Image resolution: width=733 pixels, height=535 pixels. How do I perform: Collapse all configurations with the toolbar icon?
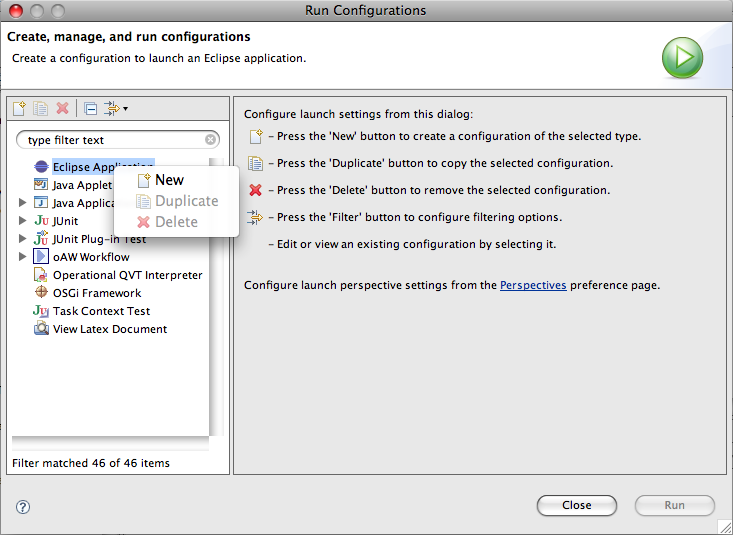tap(90, 109)
